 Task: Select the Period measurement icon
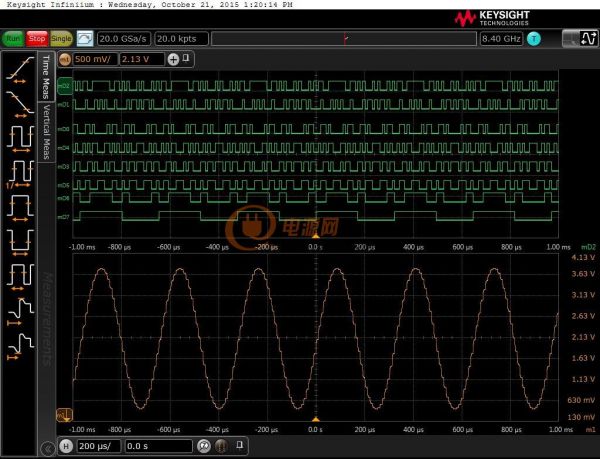click(x=20, y=138)
